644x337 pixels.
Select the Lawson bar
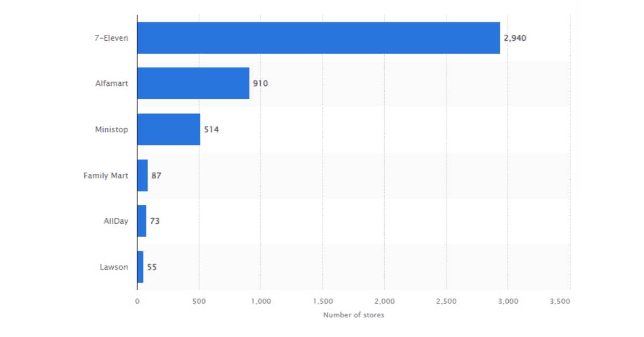140,267
